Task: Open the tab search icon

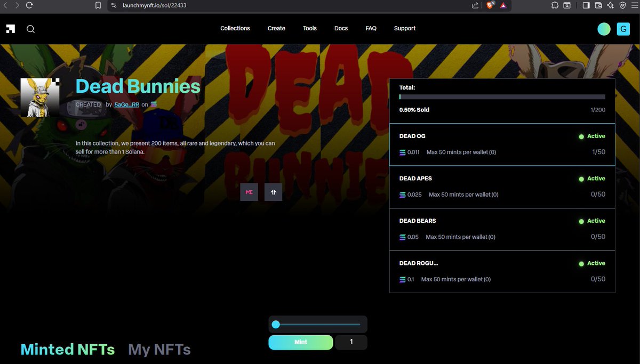Action: 567,5
